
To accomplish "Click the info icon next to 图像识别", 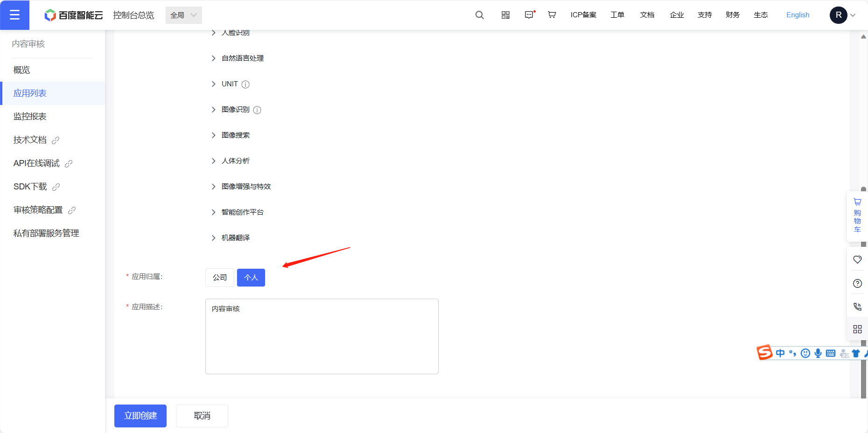I will click(257, 110).
